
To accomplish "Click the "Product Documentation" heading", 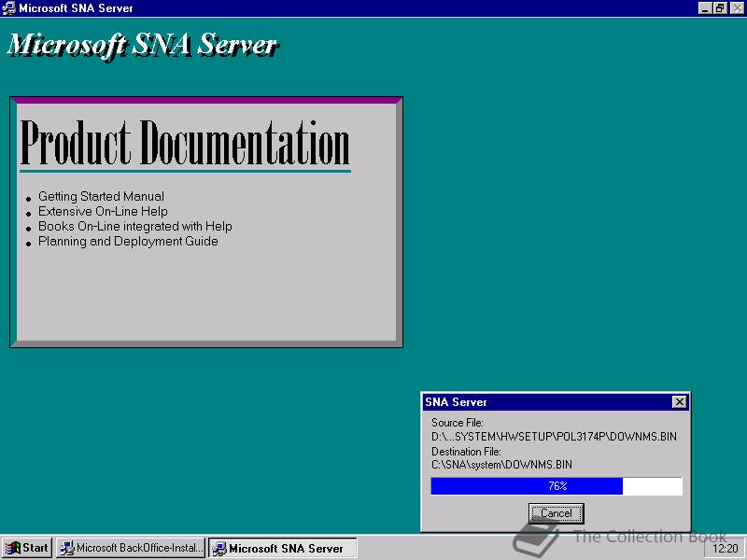I will coord(185,143).
